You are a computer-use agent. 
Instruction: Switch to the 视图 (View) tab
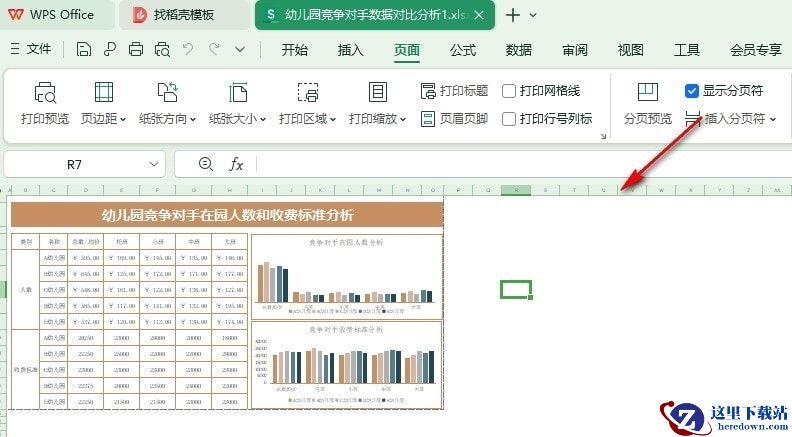[x=631, y=50]
